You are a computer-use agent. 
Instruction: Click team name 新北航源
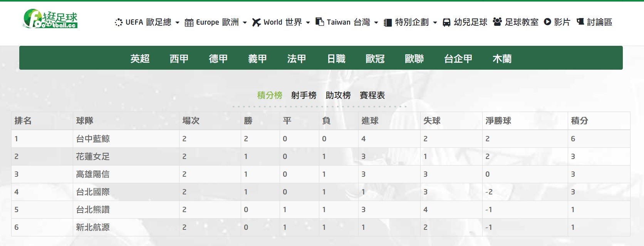click(93, 227)
